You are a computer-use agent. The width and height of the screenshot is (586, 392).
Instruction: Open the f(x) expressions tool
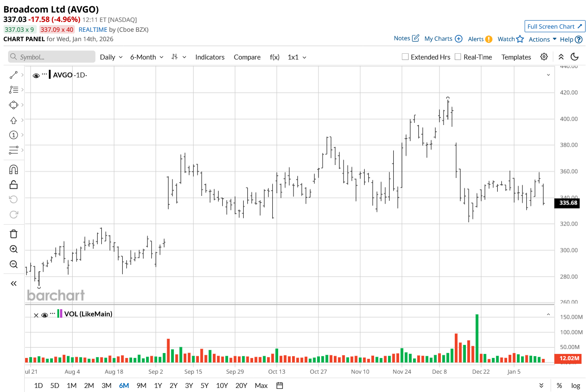275,57
